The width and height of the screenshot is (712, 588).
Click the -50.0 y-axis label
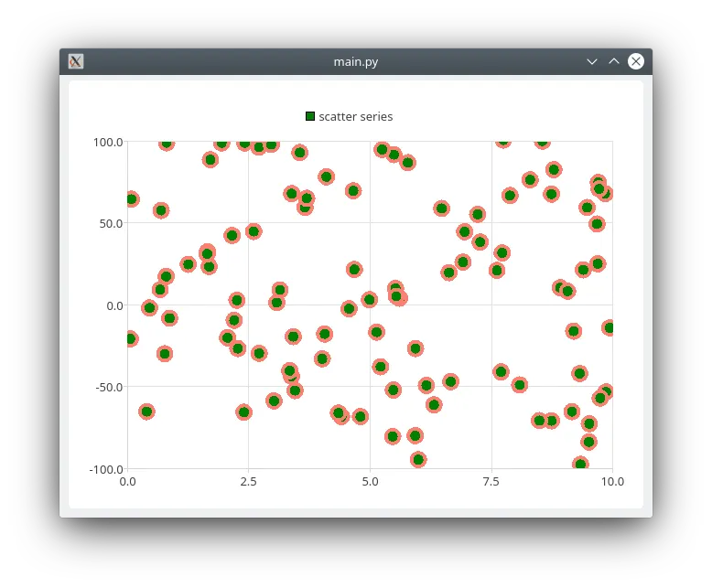point(110,388)
